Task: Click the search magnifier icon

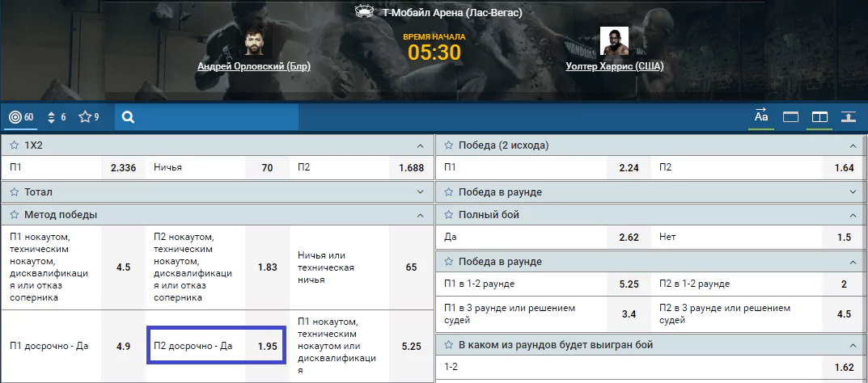Action: tap(128, 117)
